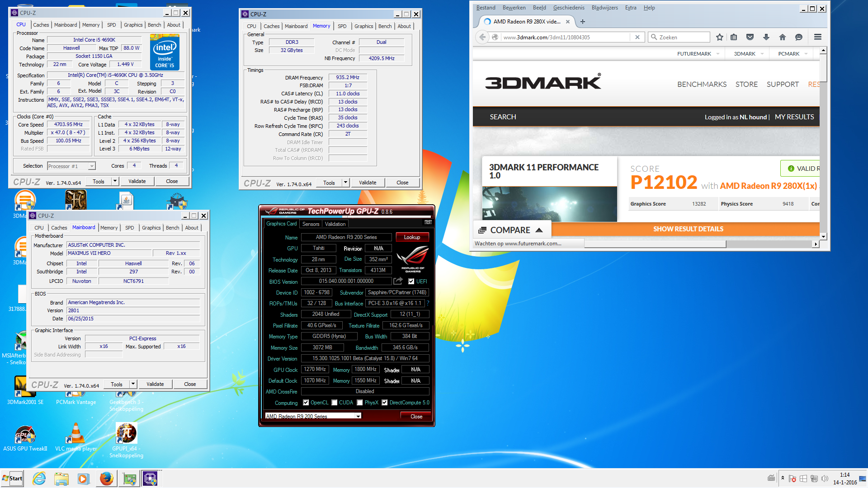Viewport: 868px width, 488px height.
Task: Click BENCHMARKS link in 3DMark navigation
Action: pyautogui.click(x=702, y=84)
